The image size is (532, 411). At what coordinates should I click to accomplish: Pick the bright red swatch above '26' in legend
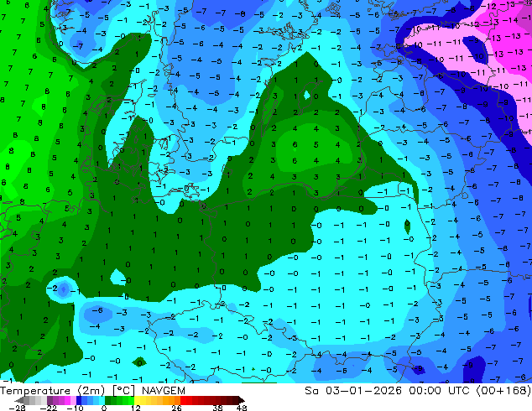click(x=183, y=400)
